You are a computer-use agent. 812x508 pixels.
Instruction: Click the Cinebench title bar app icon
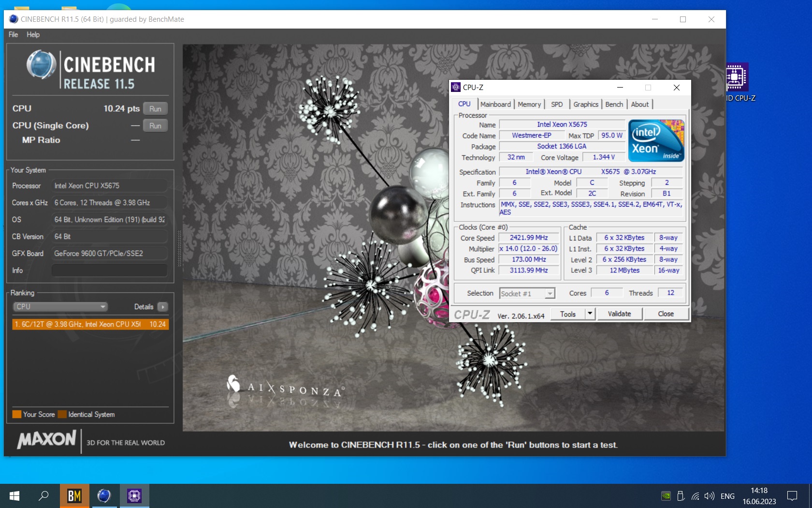tap(14, 19)
